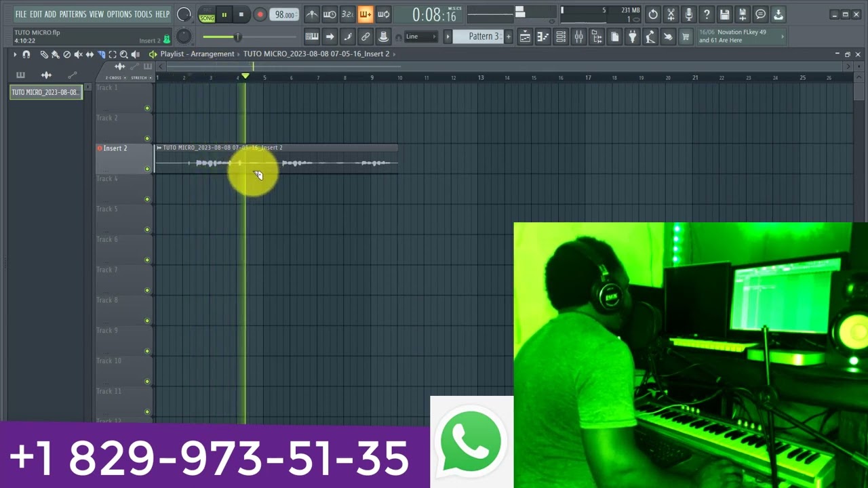Image resolution: width=868 pixels, height=488 pixels.
Task: Select the Playback speaker tool
Action: point(135,54)
